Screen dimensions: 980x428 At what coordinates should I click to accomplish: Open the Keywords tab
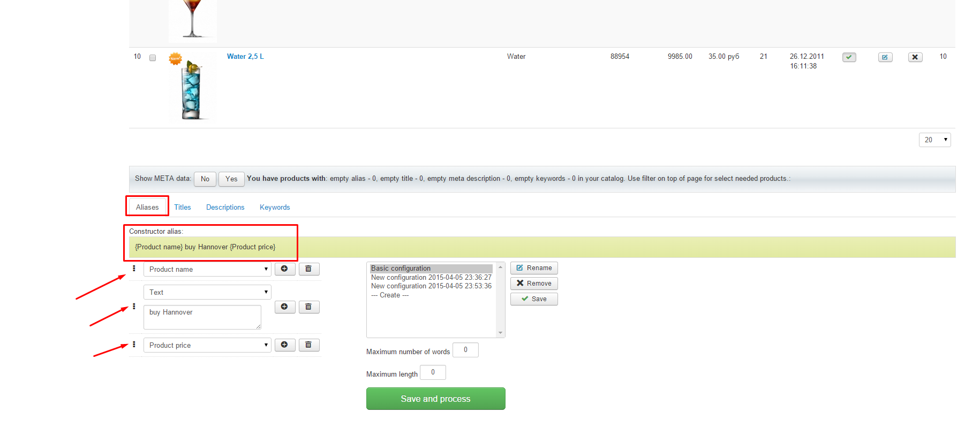point(275,208)
